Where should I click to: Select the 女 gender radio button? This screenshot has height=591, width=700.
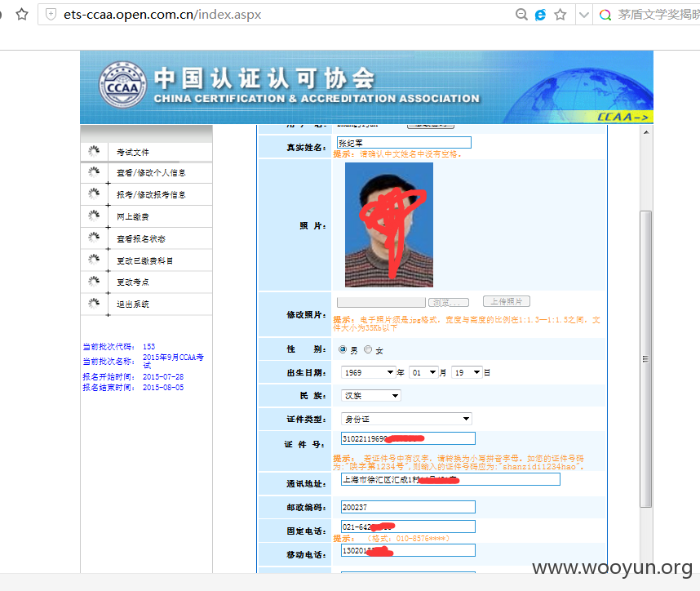(368, 349)
